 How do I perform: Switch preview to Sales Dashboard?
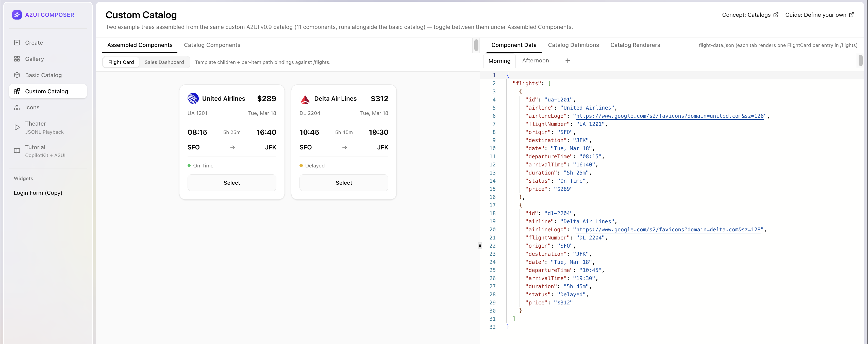164,62
